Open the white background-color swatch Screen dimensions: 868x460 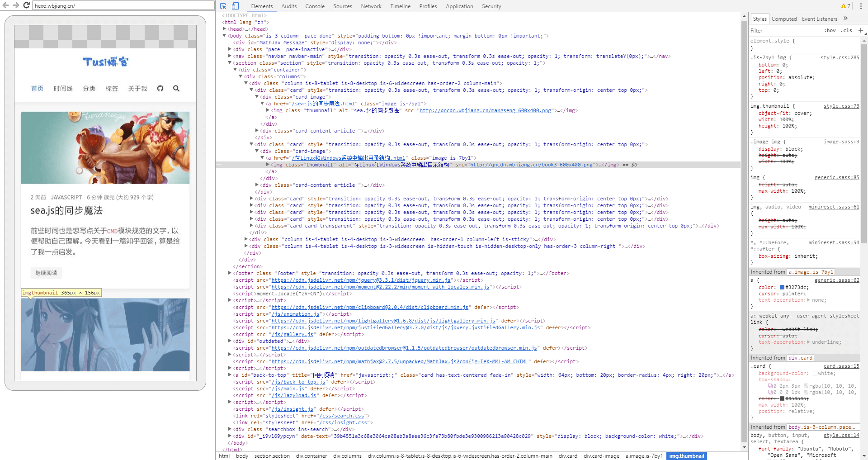tap(815, 374)
